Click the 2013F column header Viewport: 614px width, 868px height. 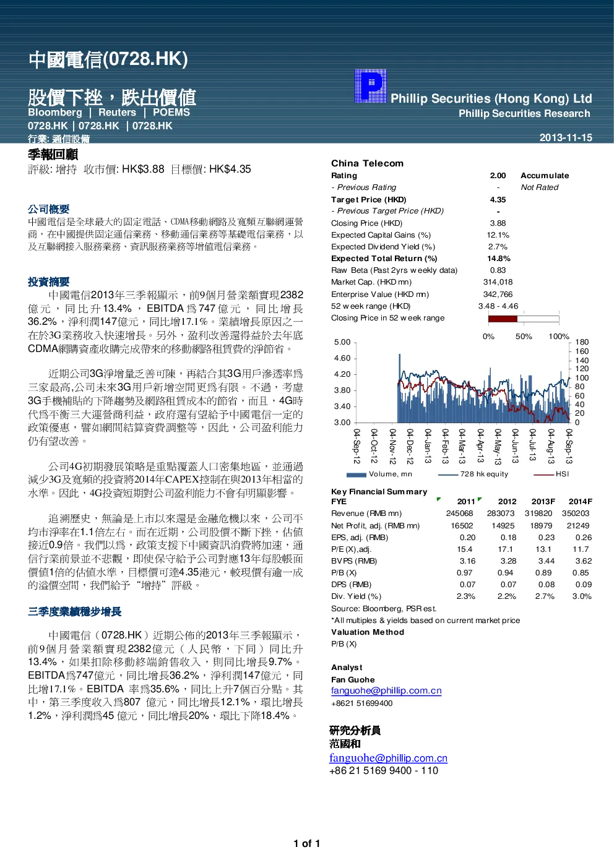click(x=543, y=502)
